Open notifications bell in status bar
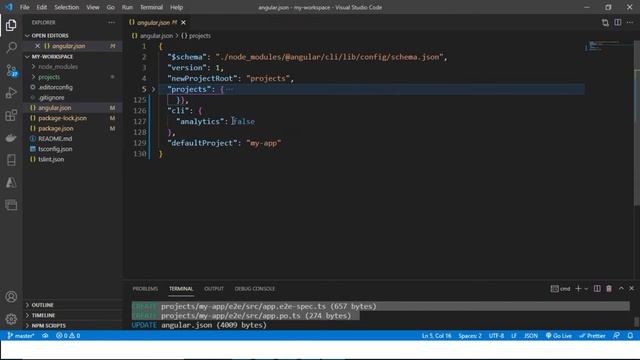This screenshot has width=640, height=360. click(630, 336)
